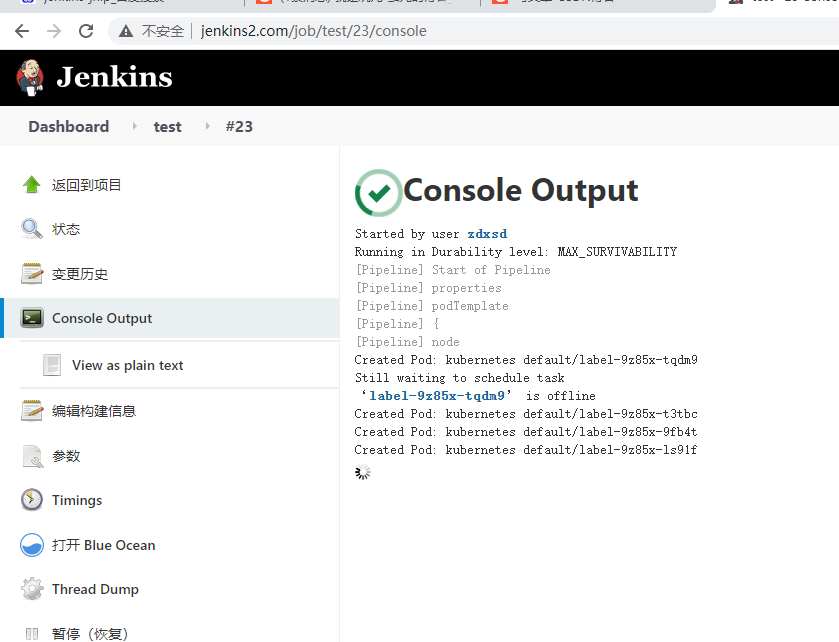Click the Thread Dump gear icon
This screenshot has height=642, width=839.
32,589
